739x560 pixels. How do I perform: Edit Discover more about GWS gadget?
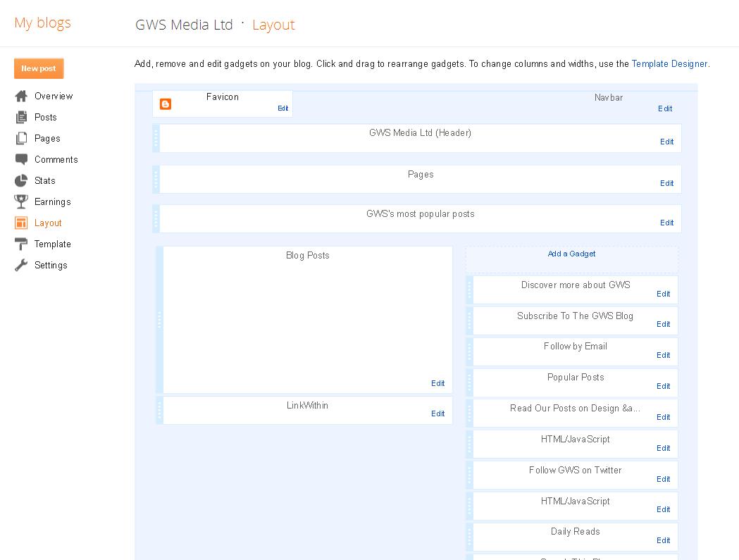coord(664,294)
